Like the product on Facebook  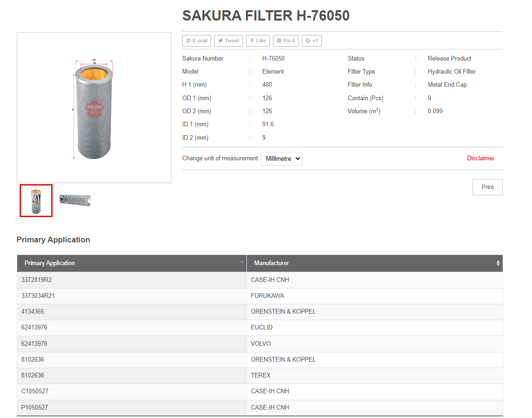point(258,41)
